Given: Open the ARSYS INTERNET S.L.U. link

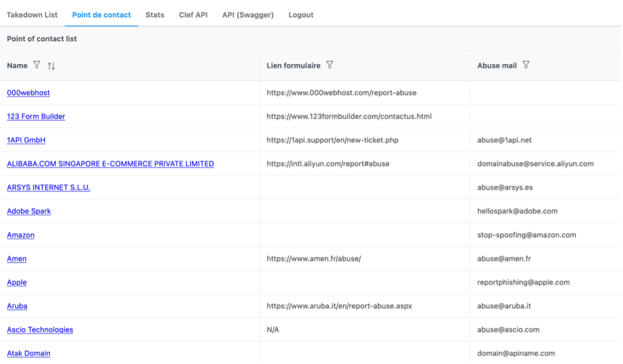Looking at the screenshot, I should pyautogui.click(x=49, y=187).
